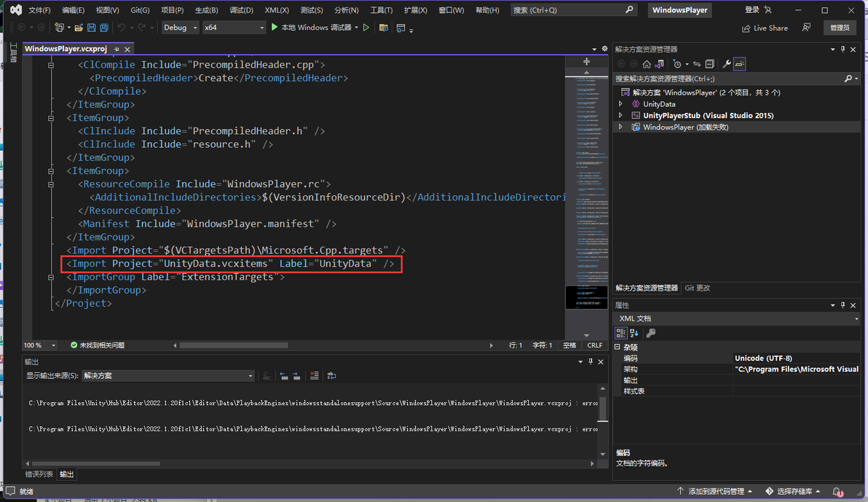Open the 编辑(E) menu
The image size is (868, 502).
[73, 10]
